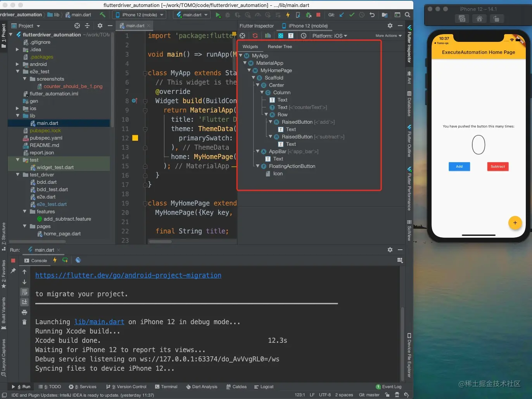
Task: Open Project panel settings gear
Action: click(x=100, y=26)
